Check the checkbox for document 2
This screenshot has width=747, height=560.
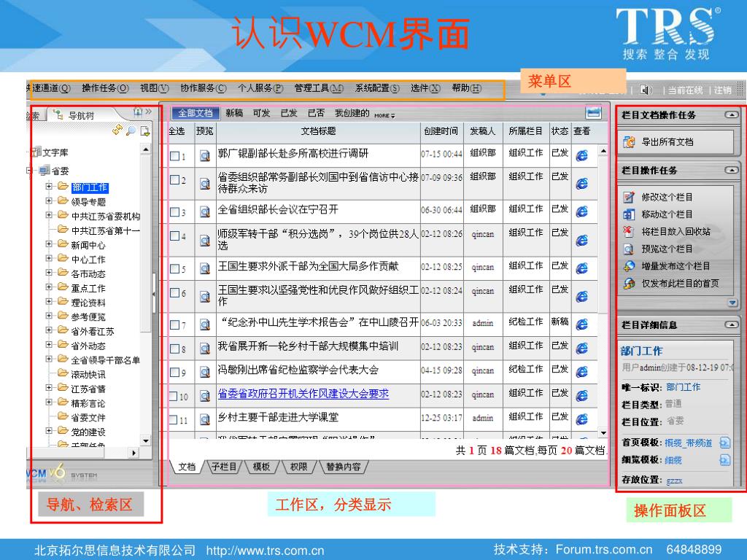coord(175,179)
